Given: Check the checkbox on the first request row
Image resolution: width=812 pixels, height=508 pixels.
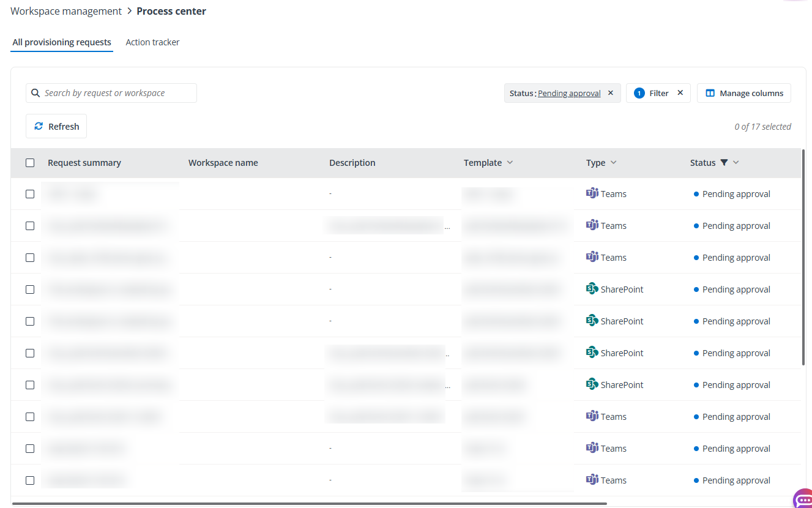Looking at the screenshot, I should pyautogui.click(x=30, y=193).
